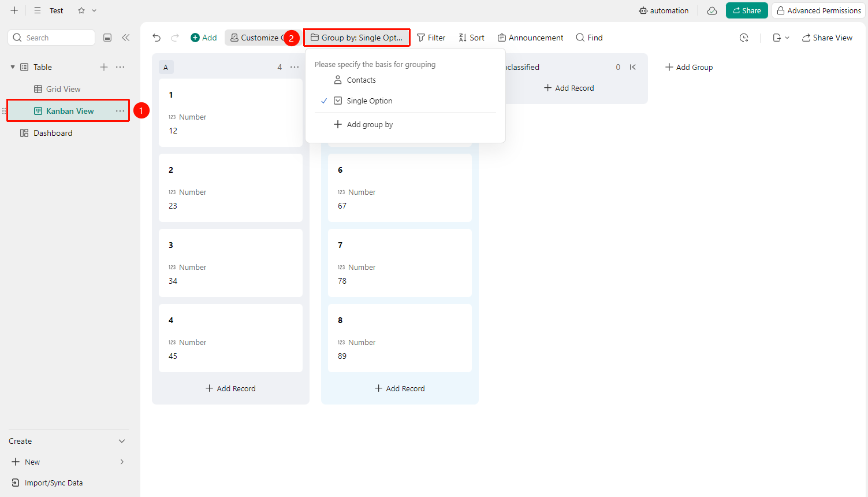Open the history clock icon

(744, 38)
